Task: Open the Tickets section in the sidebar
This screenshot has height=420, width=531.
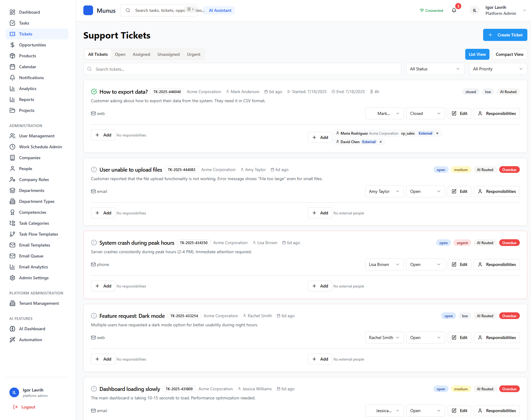Action: pyautogui.click(x=25, y=34)
